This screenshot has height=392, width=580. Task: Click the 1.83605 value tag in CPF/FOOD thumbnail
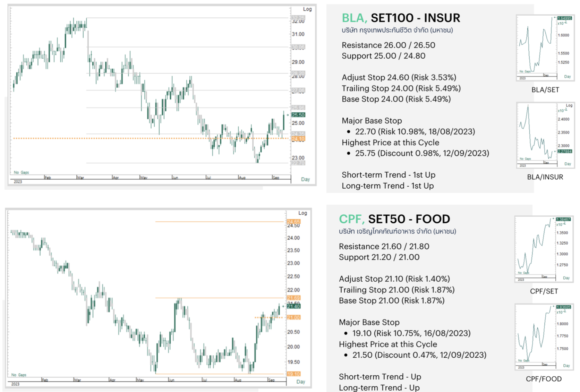pos(563,307)
